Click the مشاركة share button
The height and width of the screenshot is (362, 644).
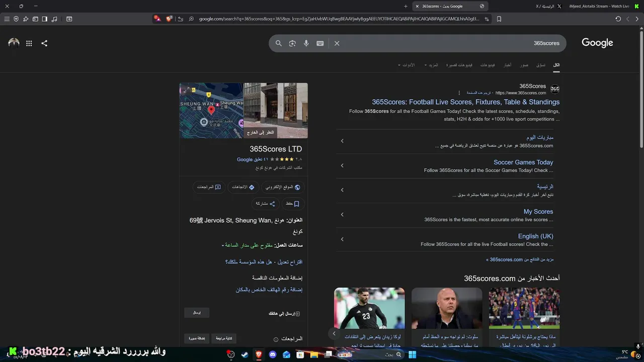point(265,204)
